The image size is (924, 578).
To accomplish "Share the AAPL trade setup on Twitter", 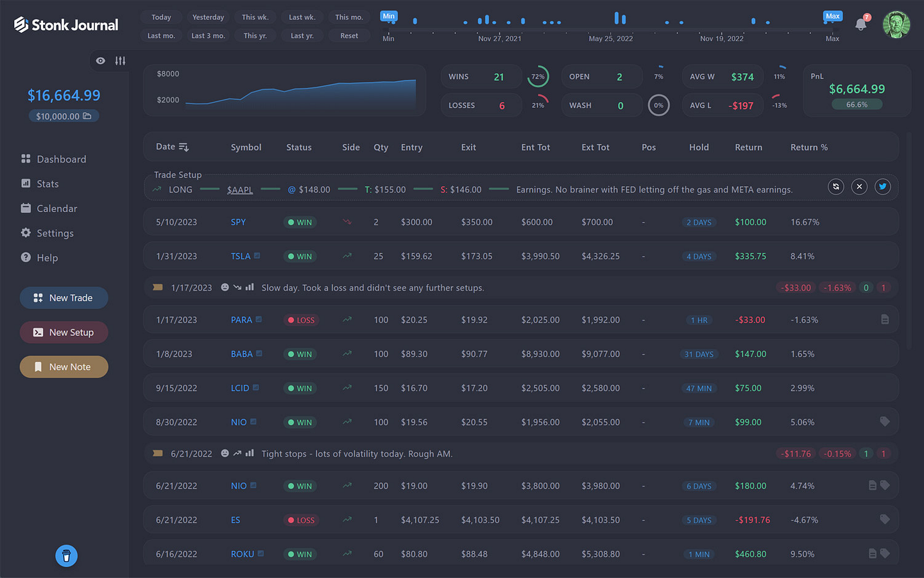I will click(x=883, y=187).
